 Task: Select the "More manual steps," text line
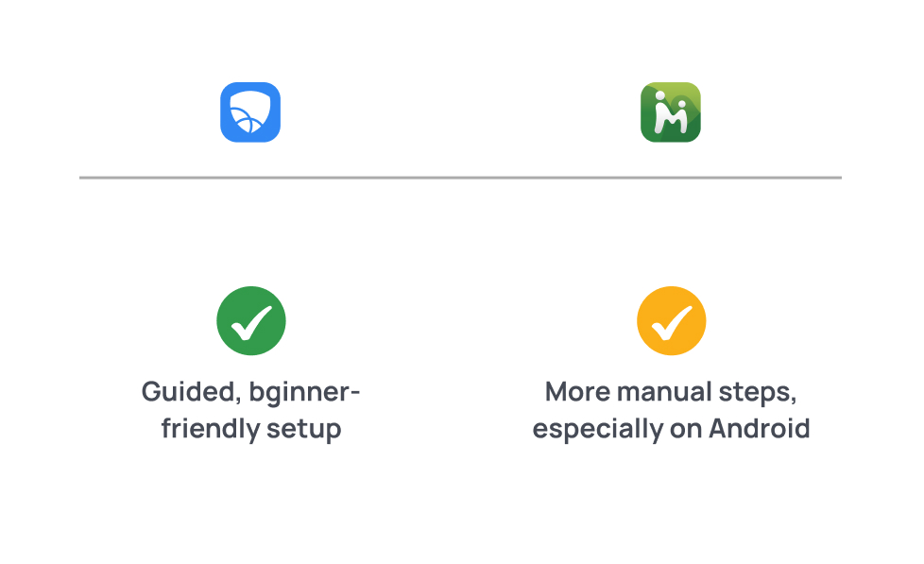point(672,392)
